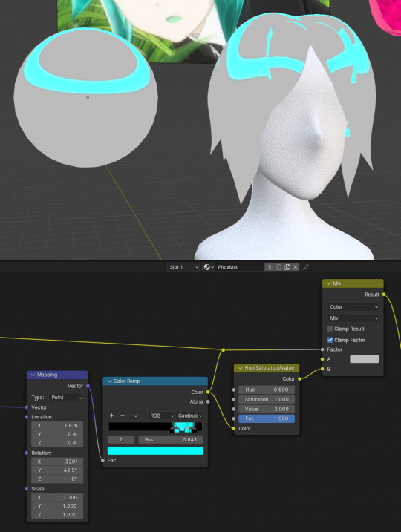Click the Color Ramp Color output socket

tap(208, 392)
